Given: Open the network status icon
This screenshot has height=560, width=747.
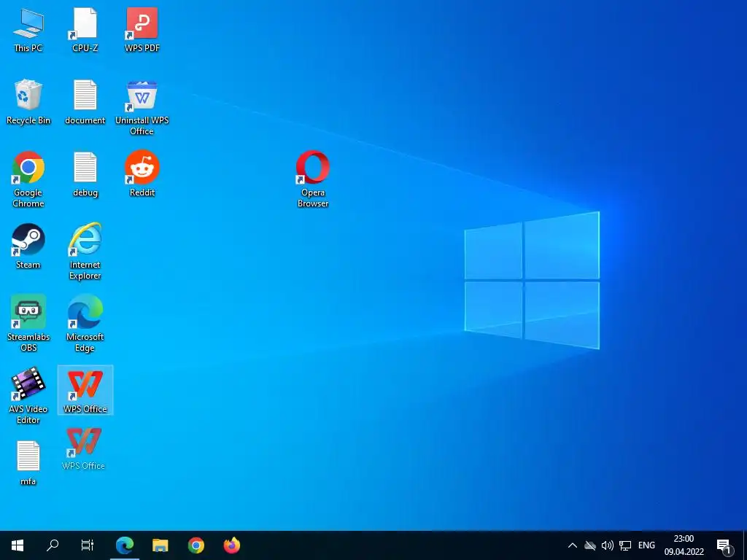Looking at the screenshot, I should (x=625, y=545).
